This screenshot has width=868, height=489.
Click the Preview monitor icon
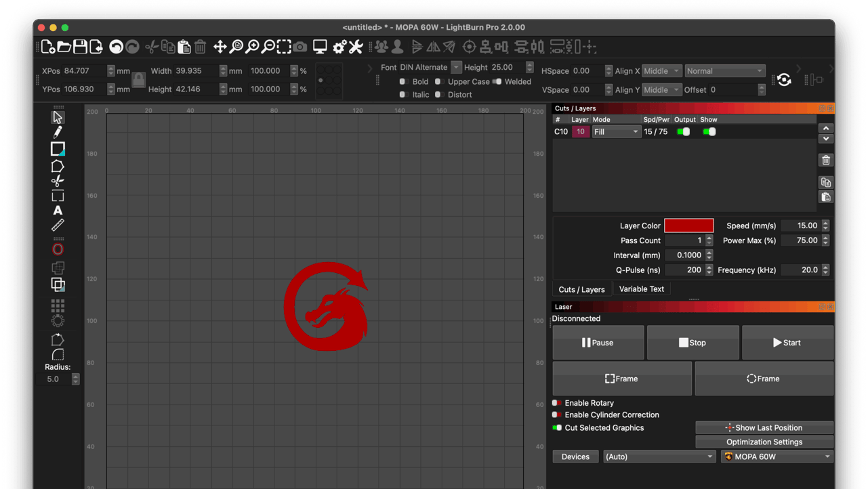point(320,47)
